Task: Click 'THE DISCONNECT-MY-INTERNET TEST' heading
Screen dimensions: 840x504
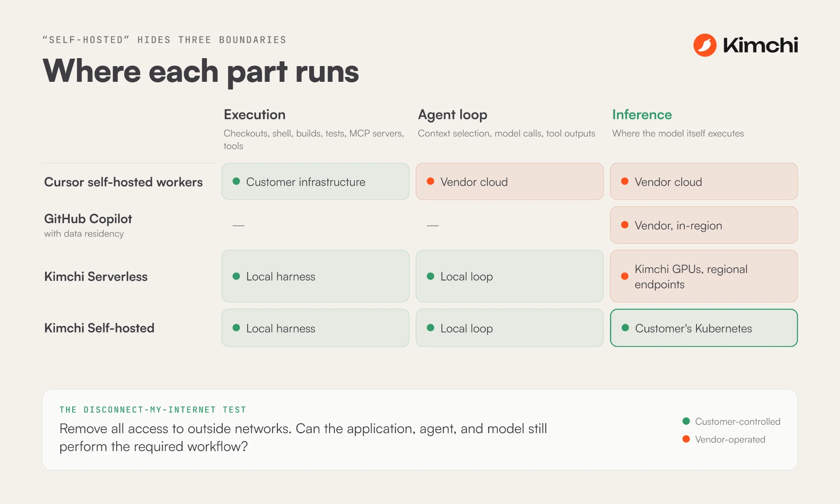Action: 153,410
